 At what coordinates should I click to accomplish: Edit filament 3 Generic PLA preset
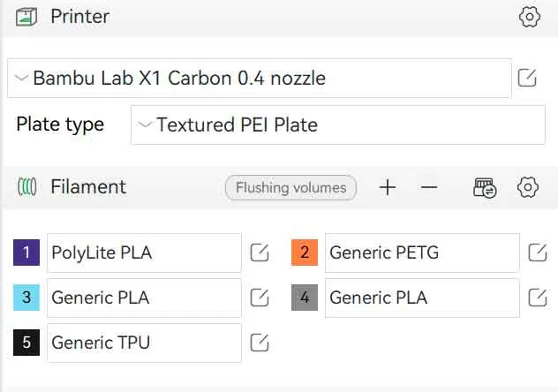tap(260, 298)
